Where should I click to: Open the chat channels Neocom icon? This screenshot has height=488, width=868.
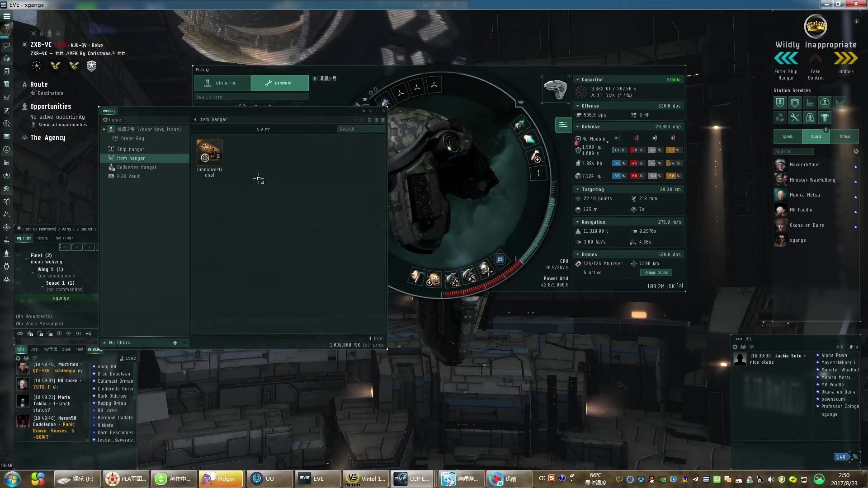click(x=6, y=45)
